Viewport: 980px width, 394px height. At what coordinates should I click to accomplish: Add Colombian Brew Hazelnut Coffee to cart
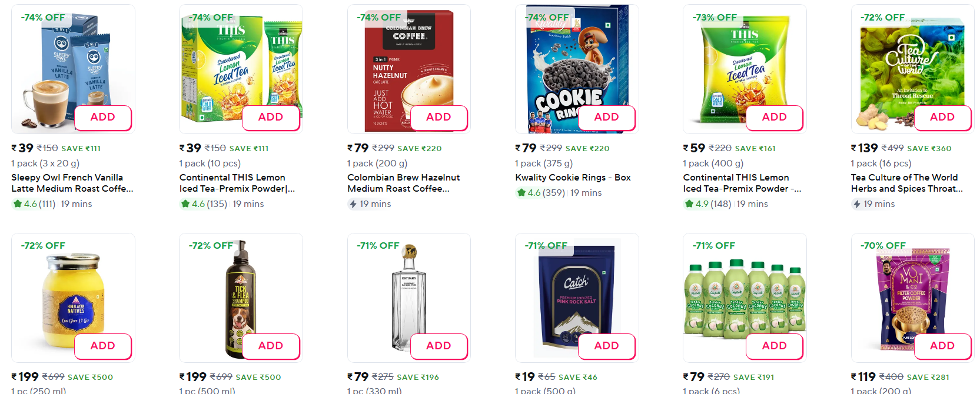[x=438, y=118]
